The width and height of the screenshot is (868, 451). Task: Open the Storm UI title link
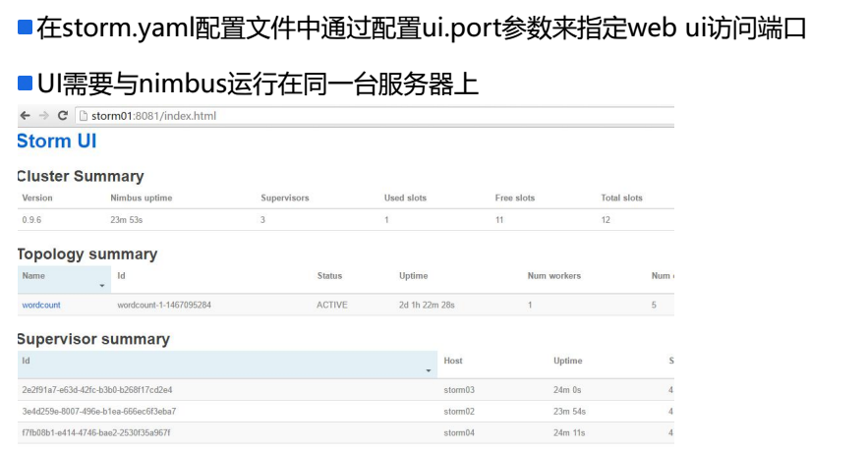[56, 141]
